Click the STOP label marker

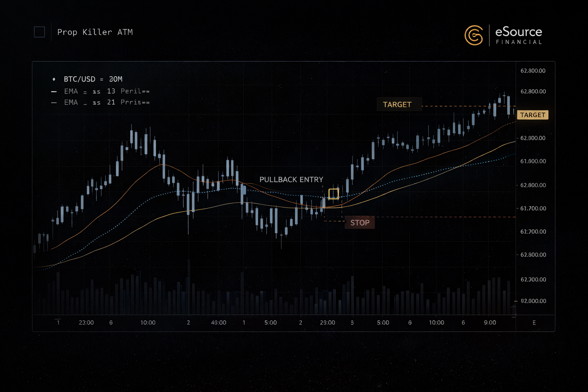point(359,222)
